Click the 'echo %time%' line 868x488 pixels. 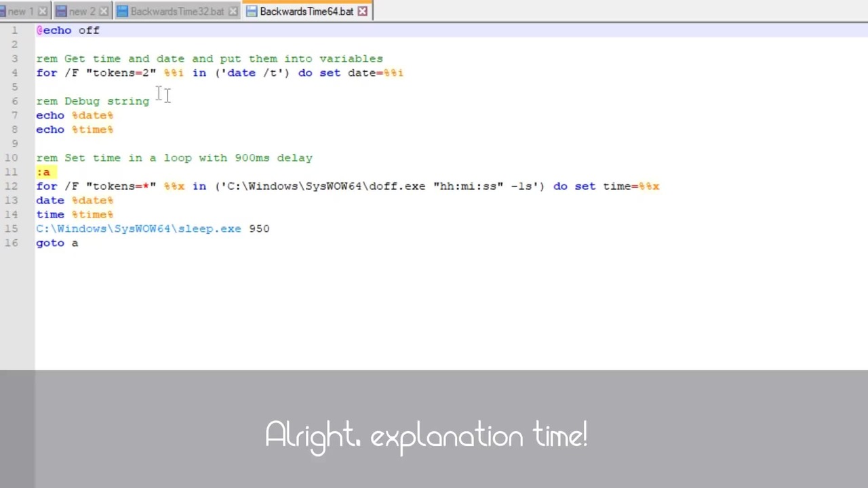click(75, 129)
